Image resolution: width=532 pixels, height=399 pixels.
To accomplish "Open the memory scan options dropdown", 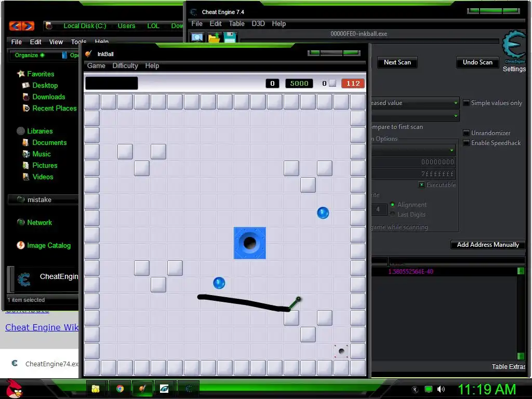I will coord(414,150).
